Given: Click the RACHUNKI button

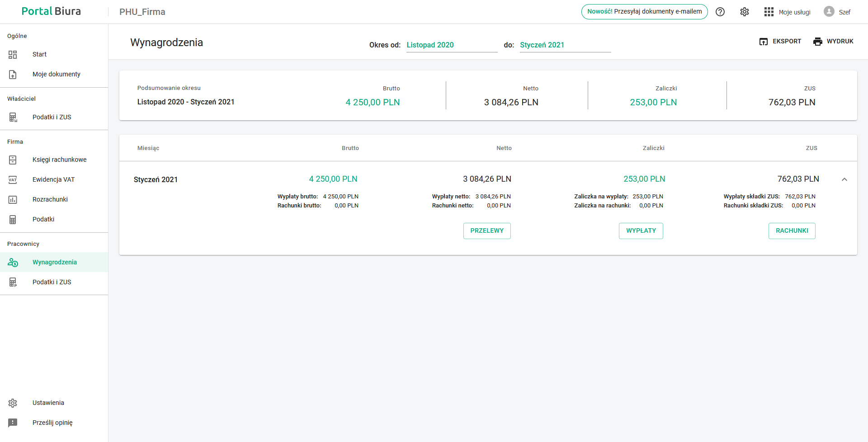Looking at the screenshot, I should (x=792, y=231).
